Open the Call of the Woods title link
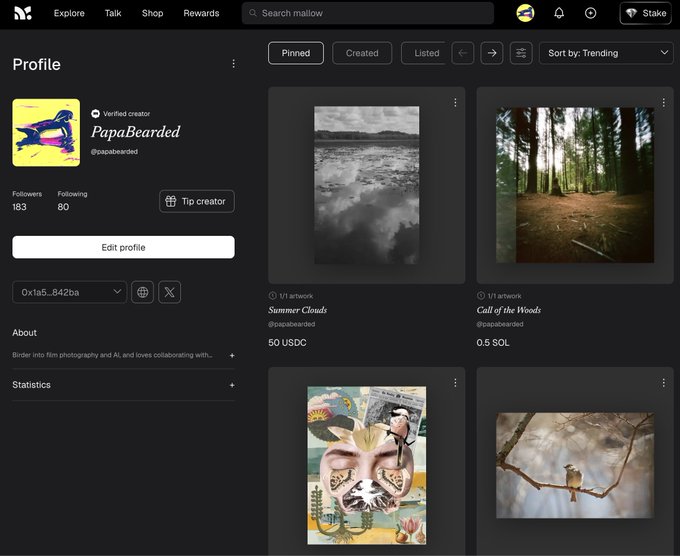 pyautogui.click(x=509, y=310)
